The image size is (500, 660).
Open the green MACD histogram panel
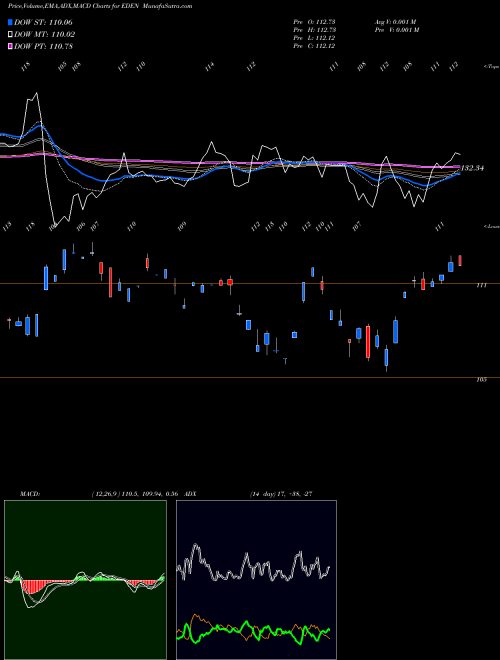click(x=85, y=580)
